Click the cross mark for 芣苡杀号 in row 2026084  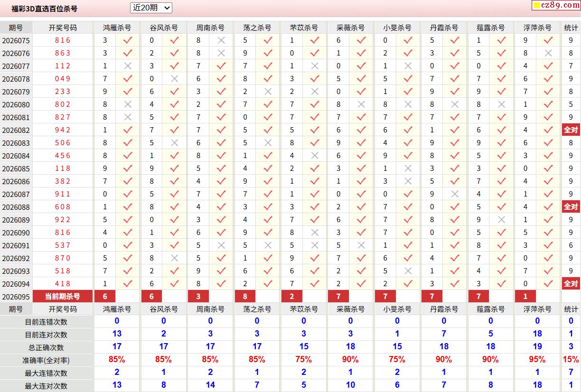click(x=315, y=156)
